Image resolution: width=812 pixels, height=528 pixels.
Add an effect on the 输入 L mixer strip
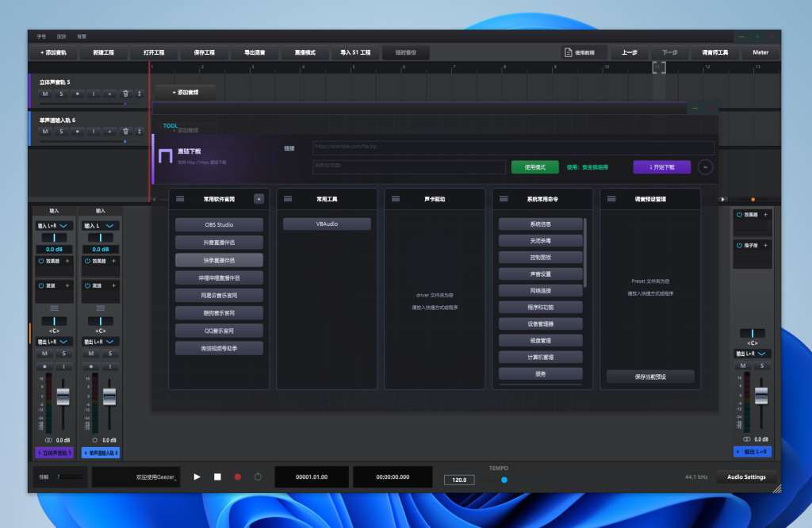click(x=114, y=261)
